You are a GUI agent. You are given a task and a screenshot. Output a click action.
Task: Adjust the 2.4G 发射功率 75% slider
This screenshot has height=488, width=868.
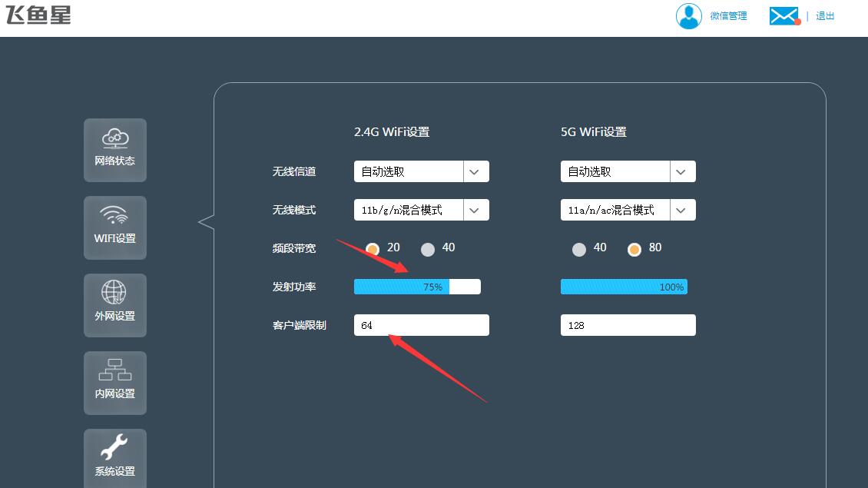(417, 286)
